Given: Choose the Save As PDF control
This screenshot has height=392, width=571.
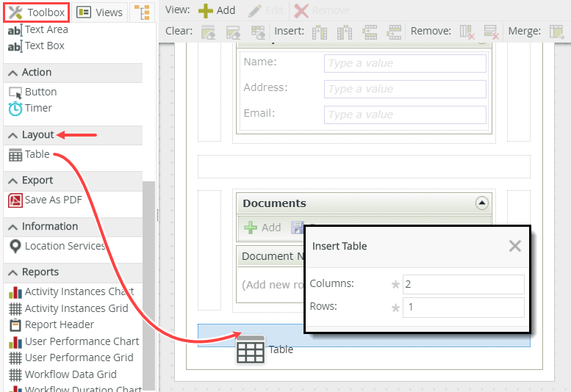Looking at the screenshot, I should click(45, 200).
